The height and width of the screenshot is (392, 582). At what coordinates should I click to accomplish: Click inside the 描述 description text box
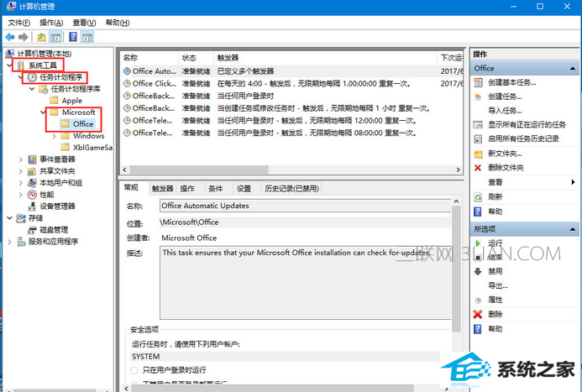[x=306, y=283]
